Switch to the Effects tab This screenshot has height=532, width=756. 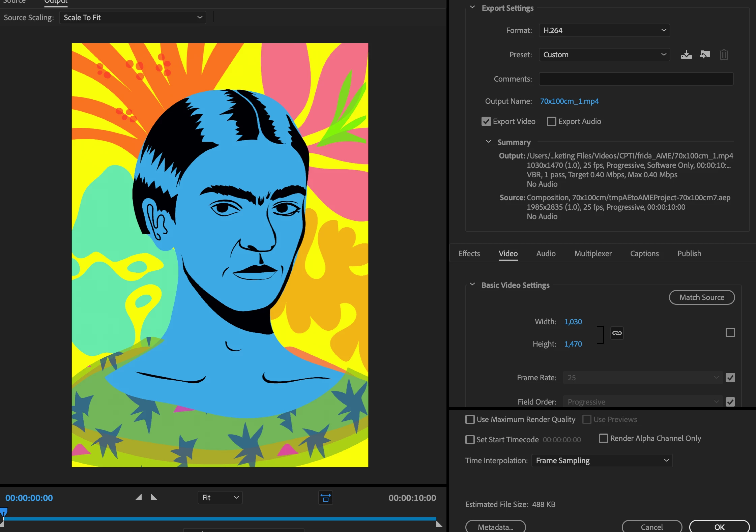click(469, 254)
